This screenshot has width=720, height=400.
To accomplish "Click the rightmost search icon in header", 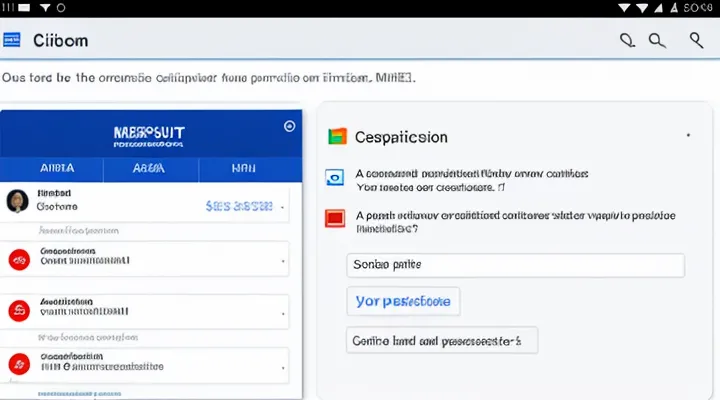I will (697, 41).
